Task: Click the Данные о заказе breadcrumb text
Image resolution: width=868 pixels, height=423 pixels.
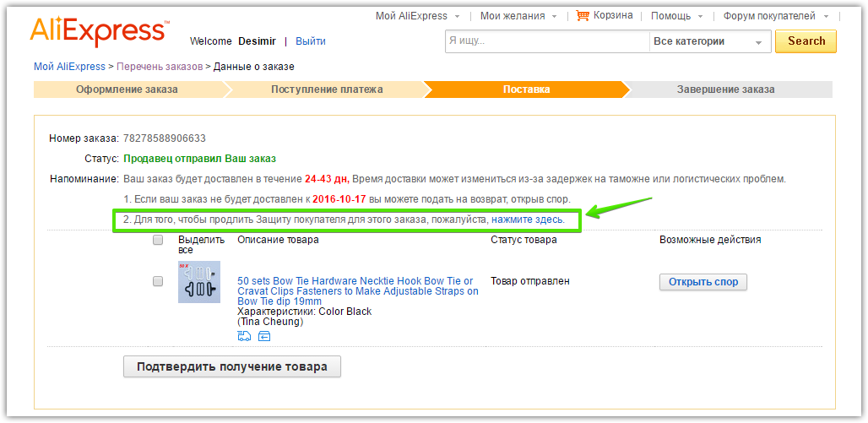Action: pyautogui.click(x=254, y=67)
